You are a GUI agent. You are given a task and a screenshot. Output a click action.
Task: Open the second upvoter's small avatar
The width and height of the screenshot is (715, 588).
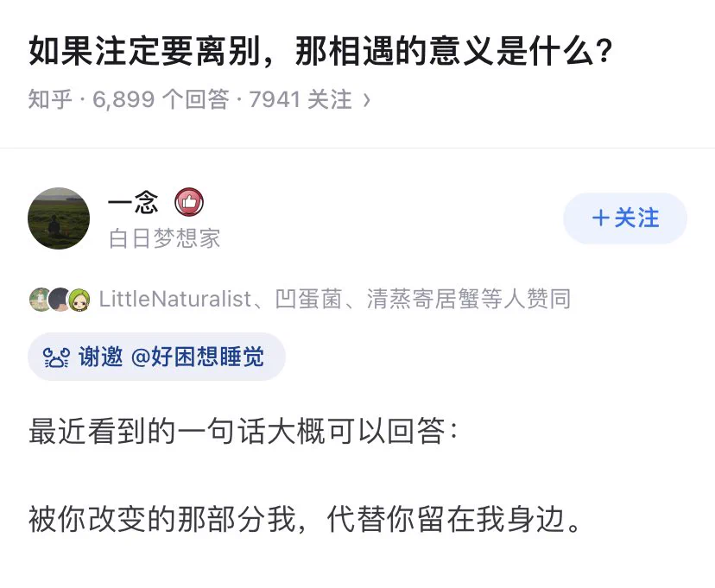[x=59, y=300]
